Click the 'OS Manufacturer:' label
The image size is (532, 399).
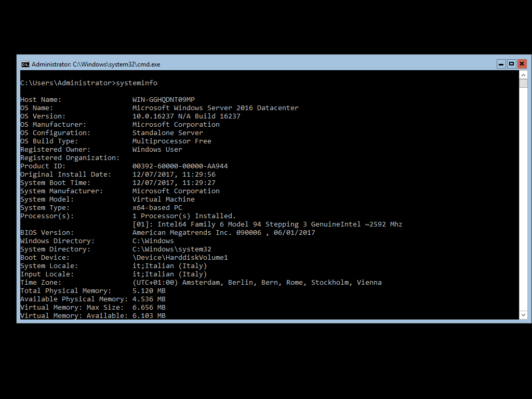point(54,125)
